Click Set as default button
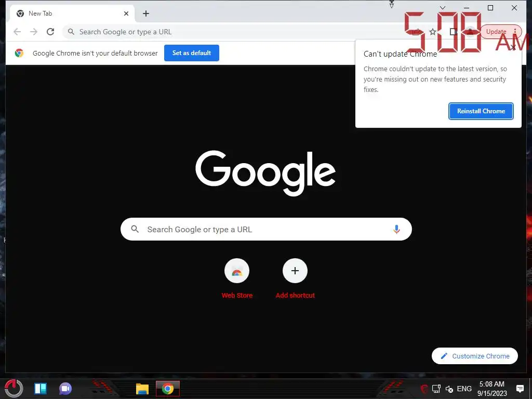The width and height of the screenshot is (532, 399). 192,53
